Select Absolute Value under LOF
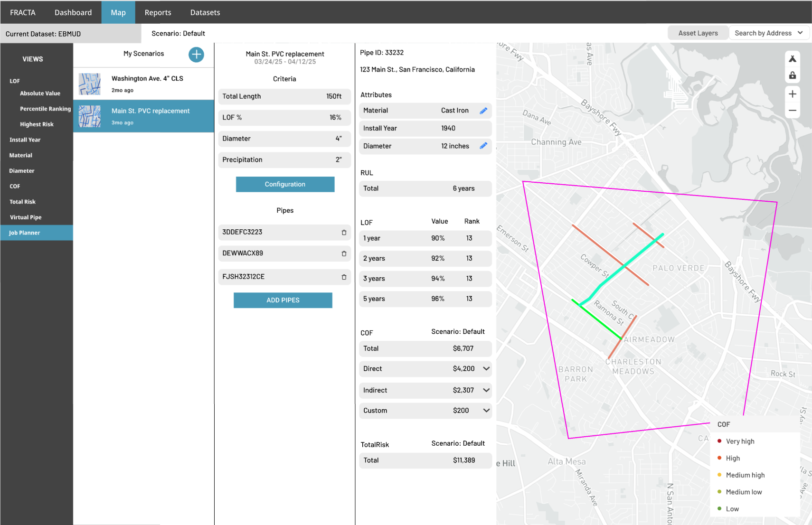Viewport: 812px width, 525px height. pyautogui.click(x=40, y=94)
